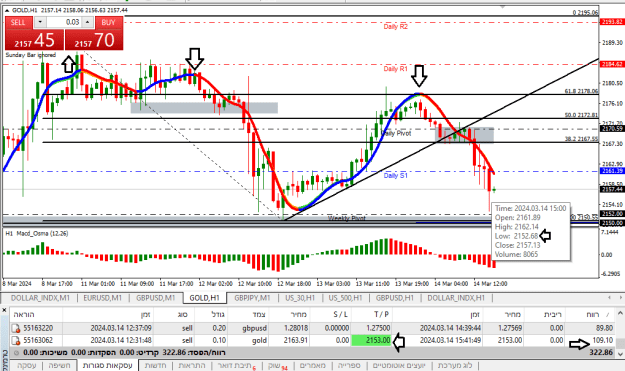Sort by the צמד column header

pos(259,315)
